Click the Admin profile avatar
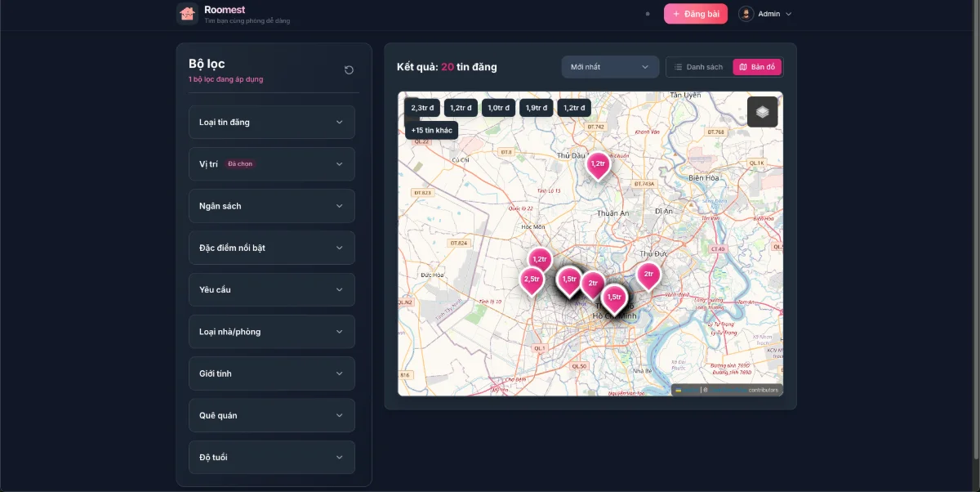This screenshot has width=980, height=492. click(x=746, y=14)
